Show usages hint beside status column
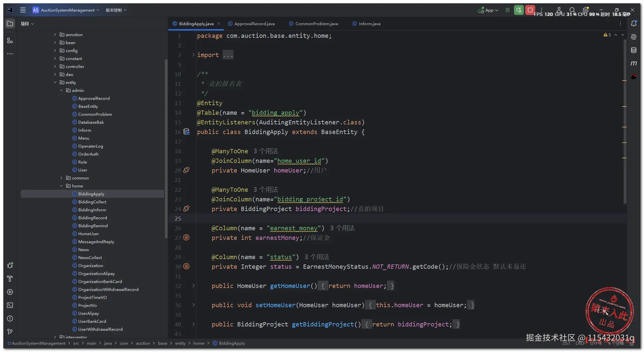The height and width of the screenshot is (352, 644). pos(317,257)
